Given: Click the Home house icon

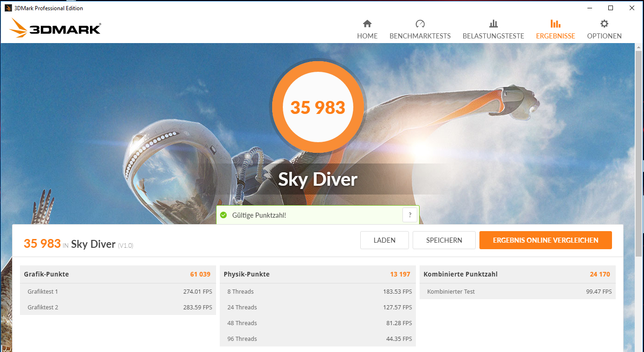Looking at the screenshot, I should click(x=367, y=24).
